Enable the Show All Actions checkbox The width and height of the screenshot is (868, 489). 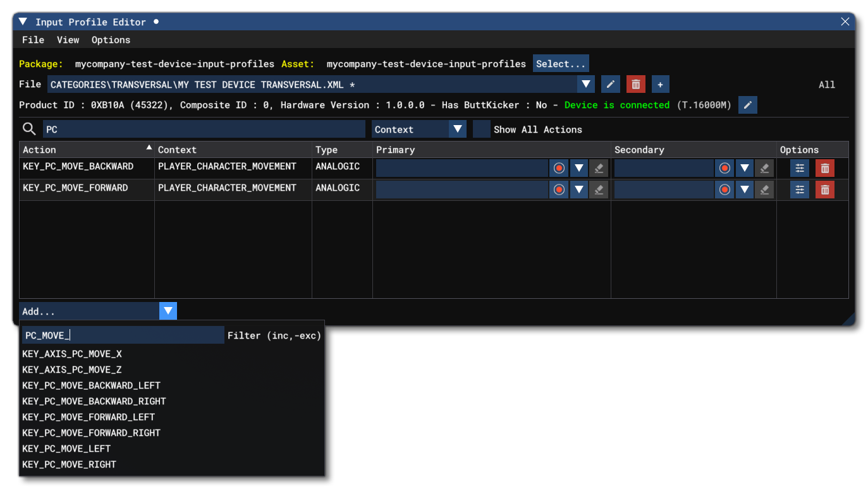481,129
